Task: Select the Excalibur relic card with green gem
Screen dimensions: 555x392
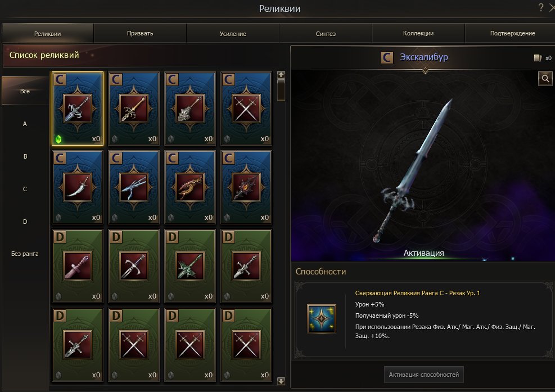Action: point(78,109)
